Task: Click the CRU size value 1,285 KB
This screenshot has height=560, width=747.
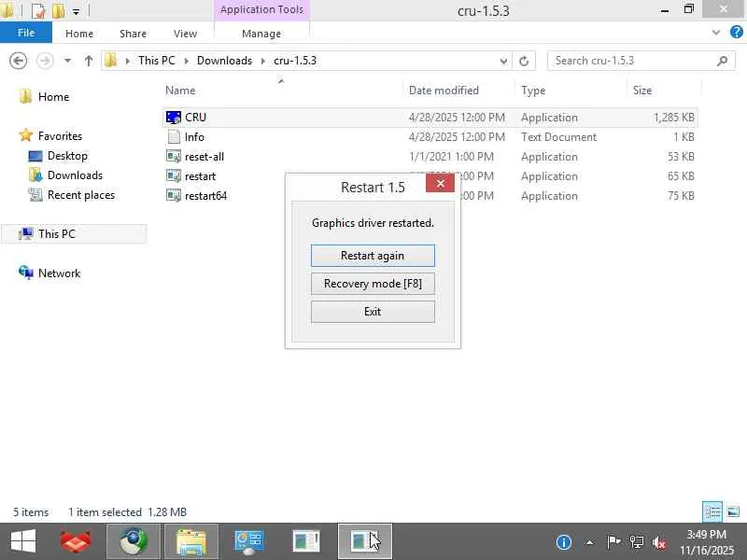Action: tap(673, 118)
